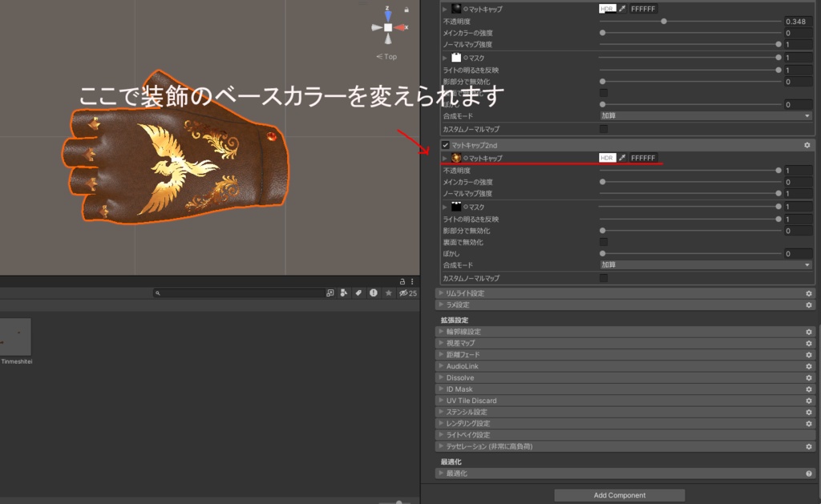Screen dimensions: 821x504
Task: Click the eyedropper in the マットキャップ2nd color row
Action: [x=622, y=158]
